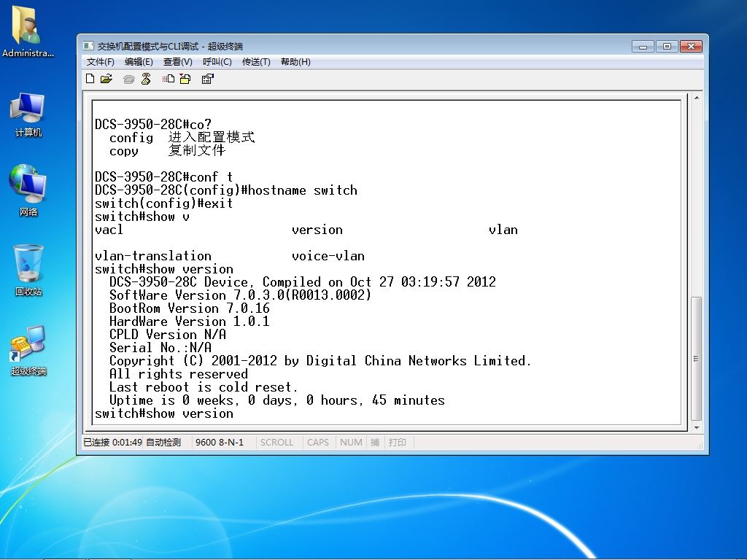Click the Properties toolbar icon

click(207, 79)
